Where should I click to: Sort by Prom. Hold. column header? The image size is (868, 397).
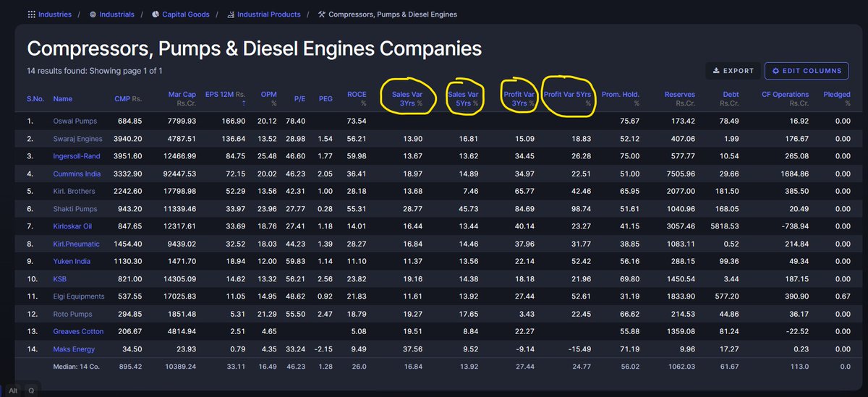pyautogui.click(x=621, y=99)
